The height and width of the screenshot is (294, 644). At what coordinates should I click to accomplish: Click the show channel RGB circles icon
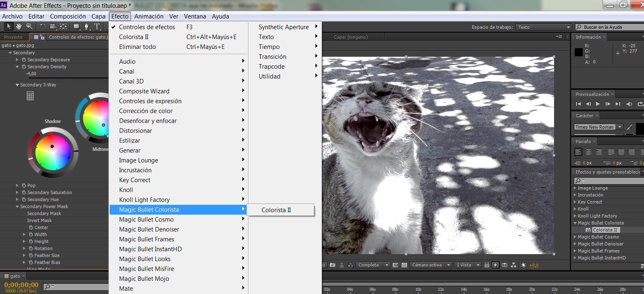click(350, 265)
